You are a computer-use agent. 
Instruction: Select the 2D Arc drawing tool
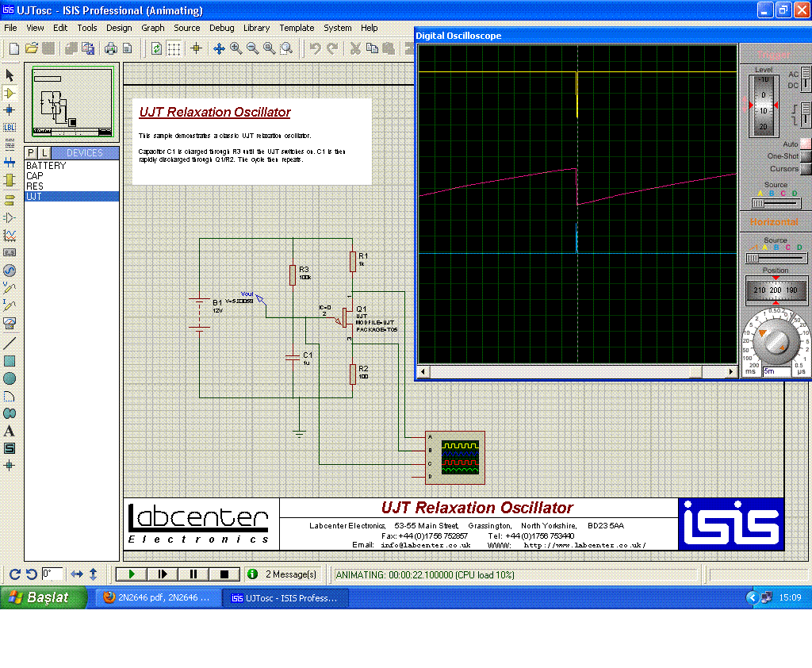point(10,397)
